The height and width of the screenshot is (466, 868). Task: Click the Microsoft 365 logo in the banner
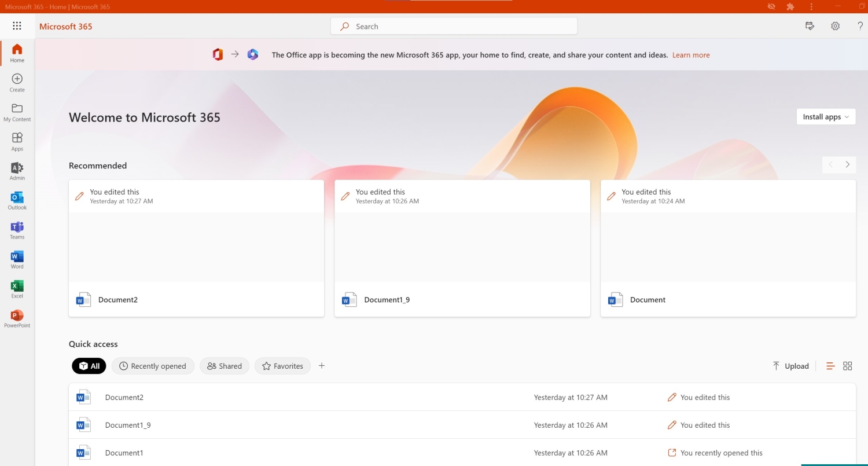pyautogui.click(x=253, y=55)
